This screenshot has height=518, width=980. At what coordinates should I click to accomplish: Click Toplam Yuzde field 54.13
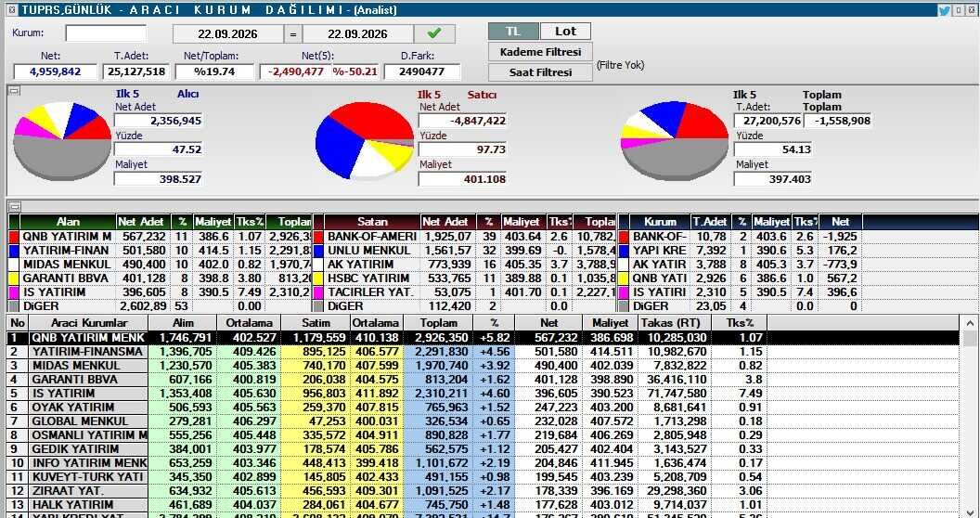(x=773, y=150)
